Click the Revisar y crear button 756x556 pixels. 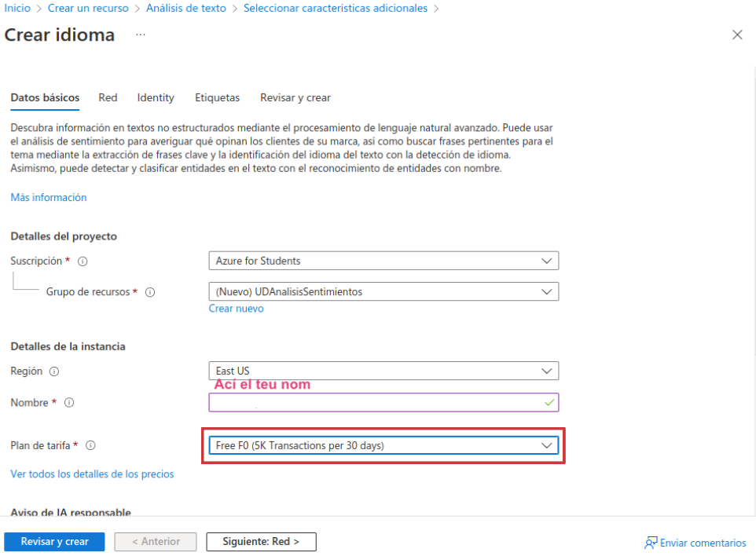tap(53, 541)
